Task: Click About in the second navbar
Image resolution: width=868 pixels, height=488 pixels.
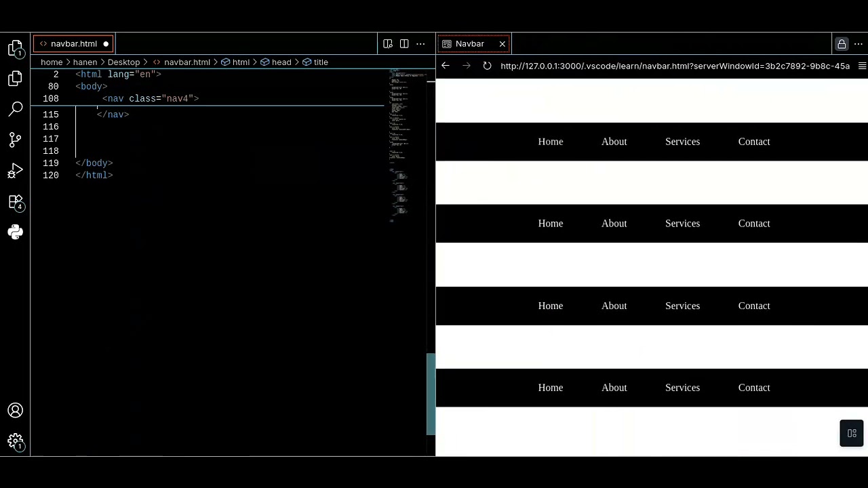Action: (614, 224)
